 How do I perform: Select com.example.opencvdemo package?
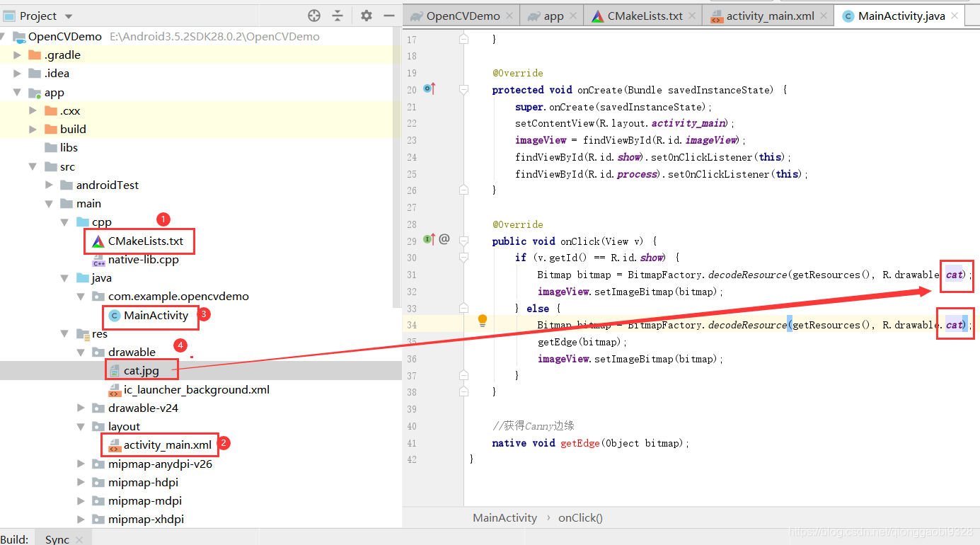point(178,297)
